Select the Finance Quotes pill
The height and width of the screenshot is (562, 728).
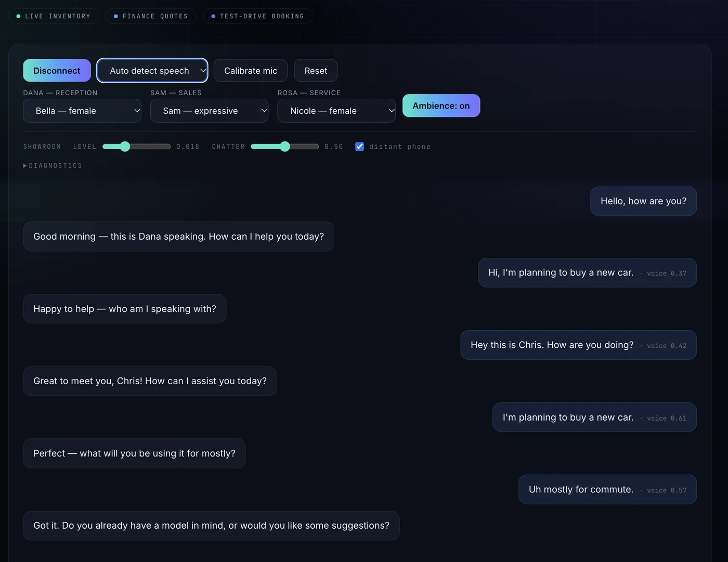[x=151, y=16]
